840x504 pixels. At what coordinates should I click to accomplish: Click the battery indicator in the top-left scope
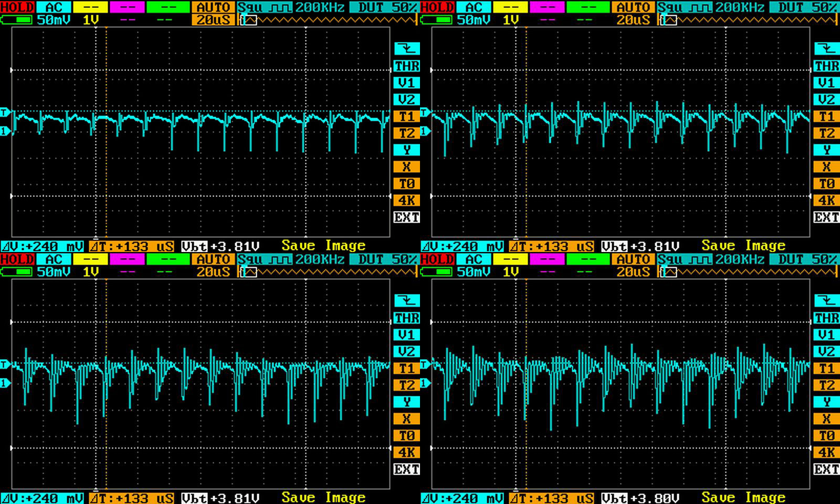[x=16, y=20]
